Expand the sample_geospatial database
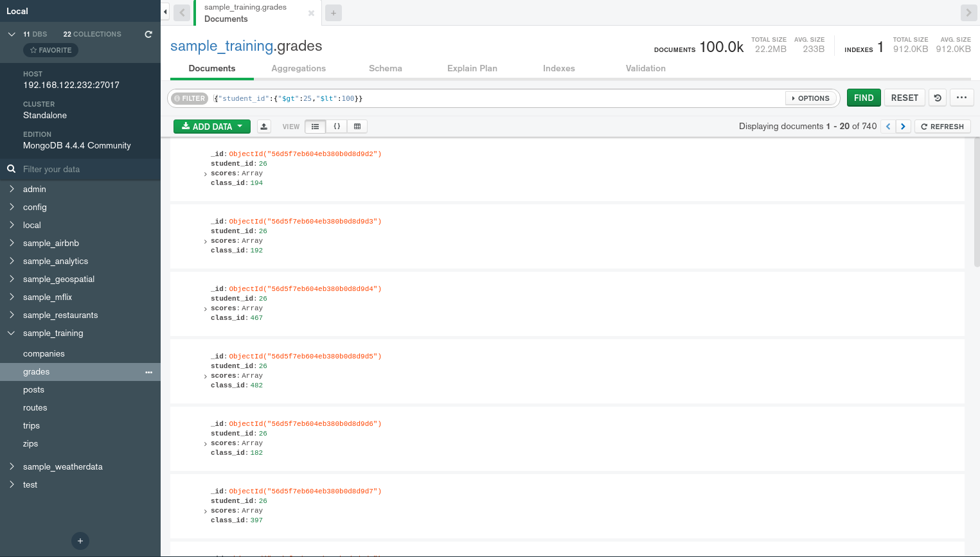The height and width of the screenshot is (557, 980). 12,279
